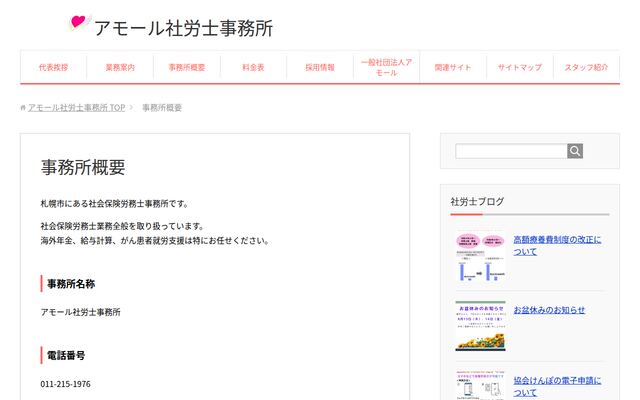
Task: Open the 業務案内 menu item
Action: tap(120, 67)
